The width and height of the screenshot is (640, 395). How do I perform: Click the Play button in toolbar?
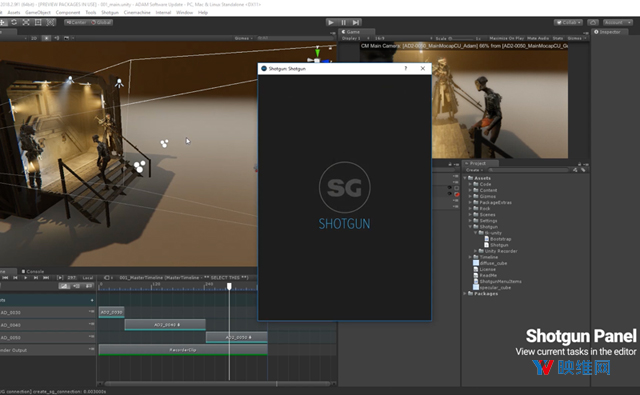click(x=331, y=22)
